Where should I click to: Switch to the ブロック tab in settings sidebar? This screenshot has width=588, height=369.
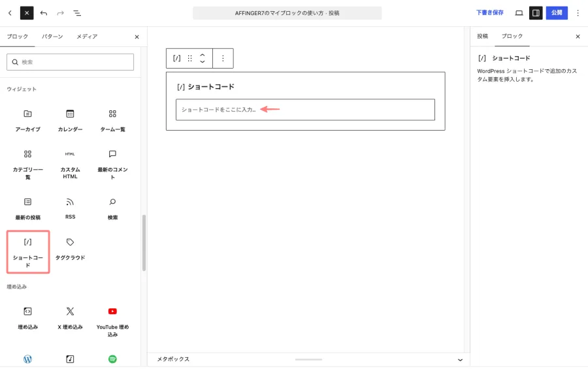coord(512,37)
